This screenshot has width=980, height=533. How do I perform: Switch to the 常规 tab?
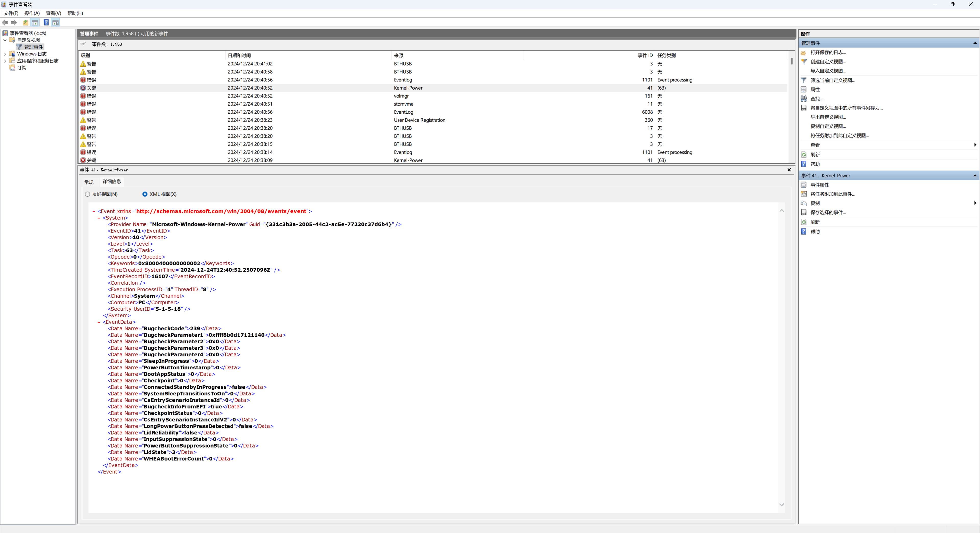89,182
